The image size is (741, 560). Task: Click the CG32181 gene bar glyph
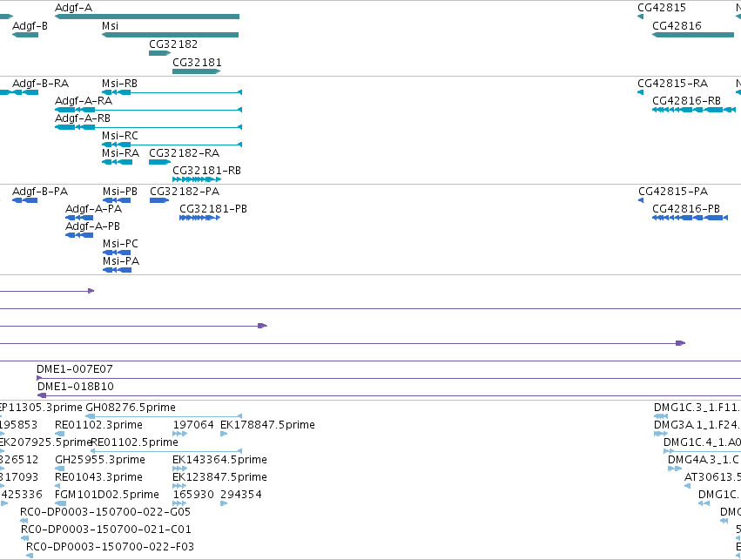pyautogui.click(x=197, y=71)
